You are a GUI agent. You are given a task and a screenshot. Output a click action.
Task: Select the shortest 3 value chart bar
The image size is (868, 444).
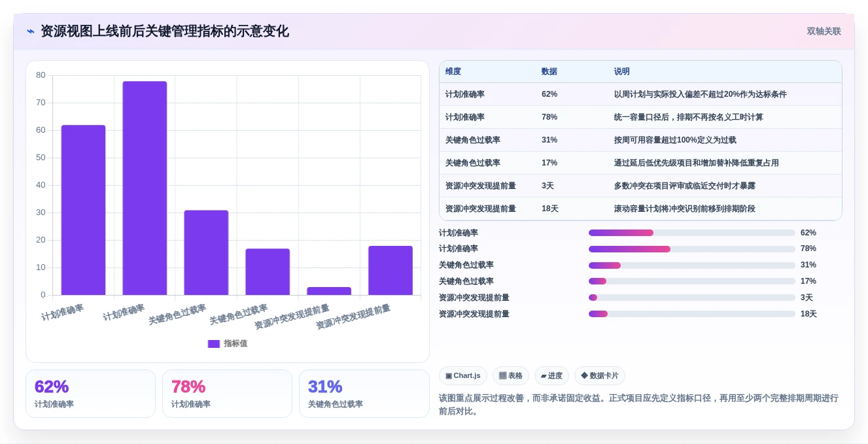point(329,291)
